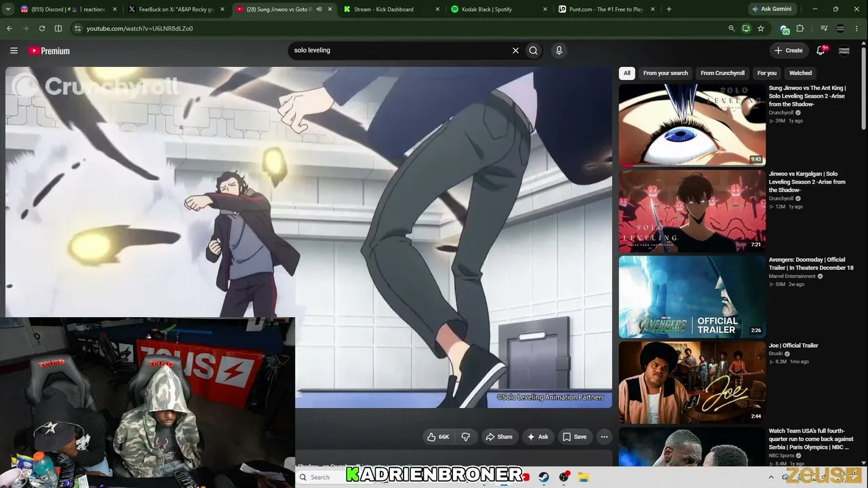
Task: Open Avengers: Doomsday Official Trailer title
Action: pyautogui.click(x=811, y=264)
